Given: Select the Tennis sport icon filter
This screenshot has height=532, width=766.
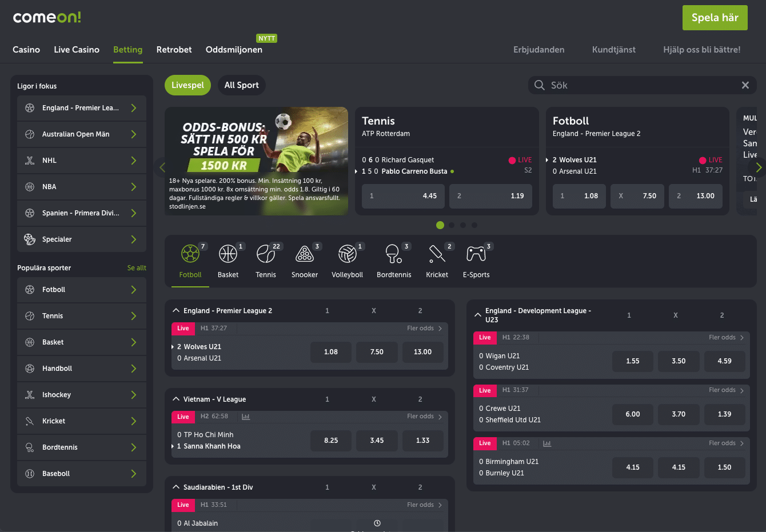Looking at the screenshot, I should [266, 254].
